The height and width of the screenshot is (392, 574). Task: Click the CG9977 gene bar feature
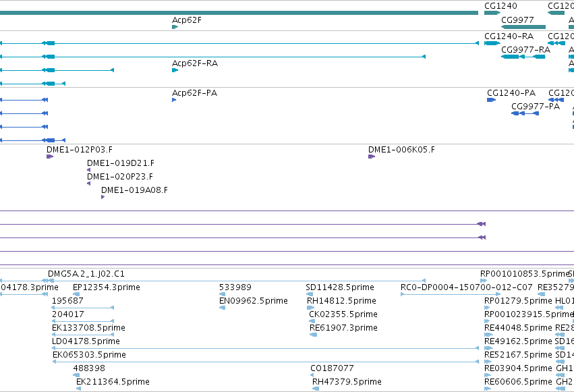[x=523, y=27]
